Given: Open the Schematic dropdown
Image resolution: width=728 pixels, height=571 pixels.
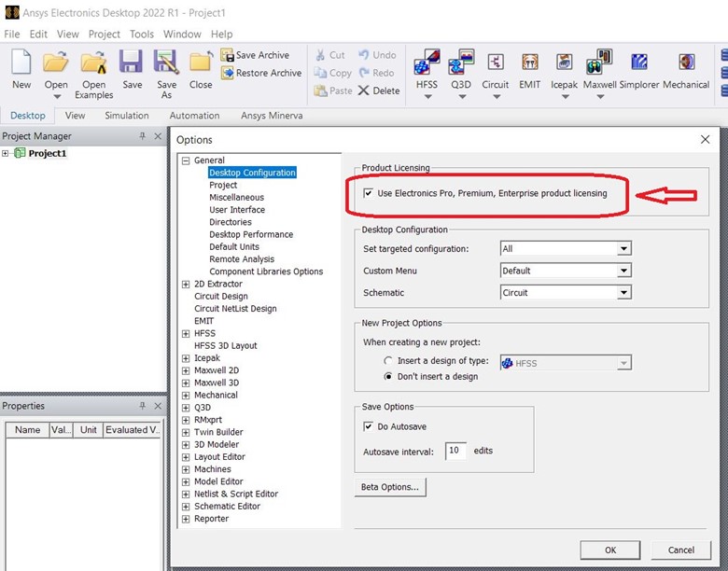Looking at the screenshot, I should pos(624,292).
